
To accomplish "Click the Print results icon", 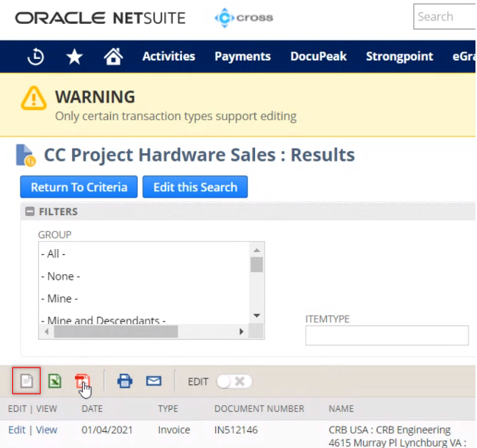I will (x=125, y=381).
